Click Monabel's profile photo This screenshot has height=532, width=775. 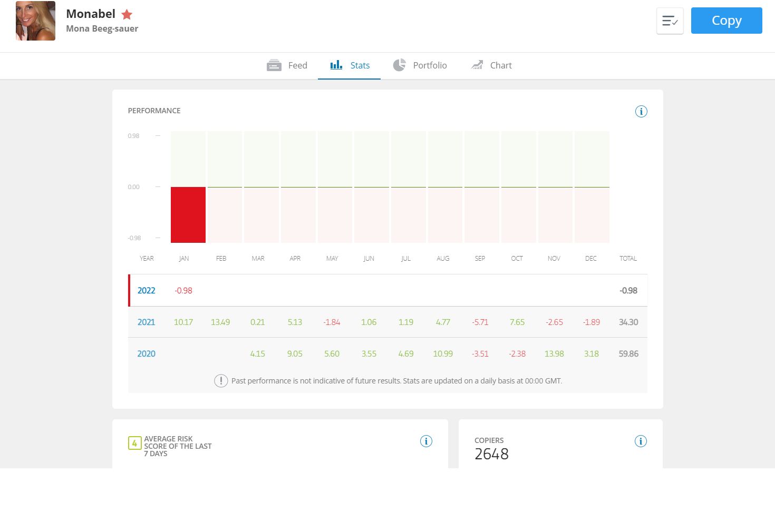[35, 21]
